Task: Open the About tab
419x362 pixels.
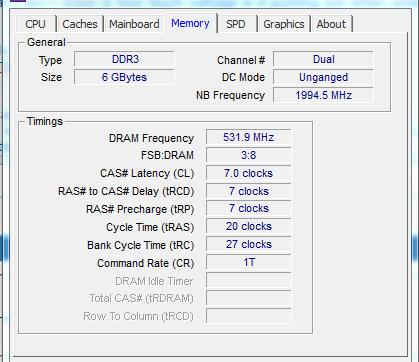Action: point(331,24)
